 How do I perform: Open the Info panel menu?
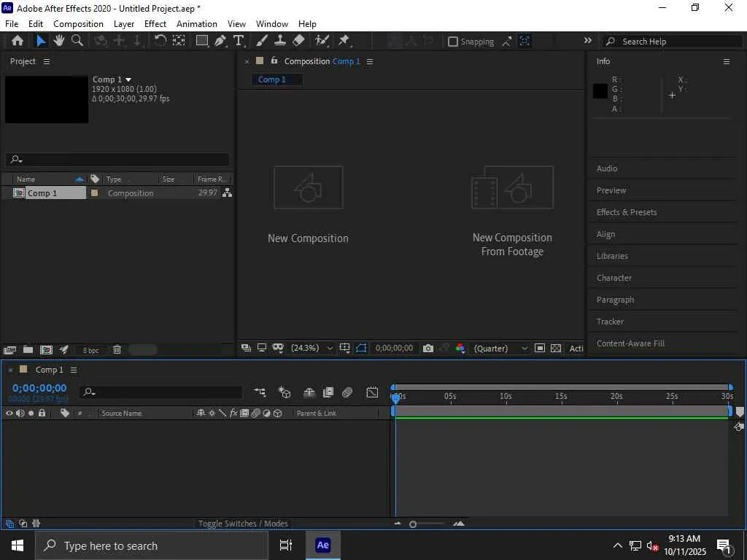click(727, 61)
